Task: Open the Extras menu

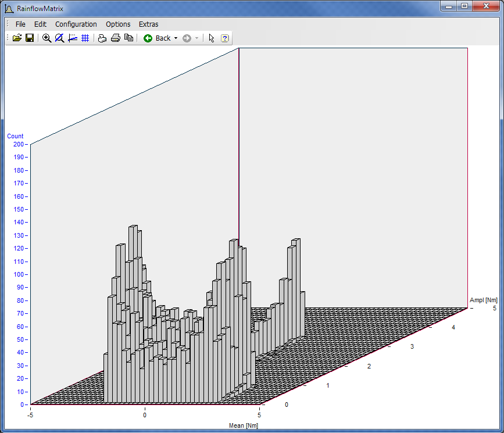Action: click(148, 24)
